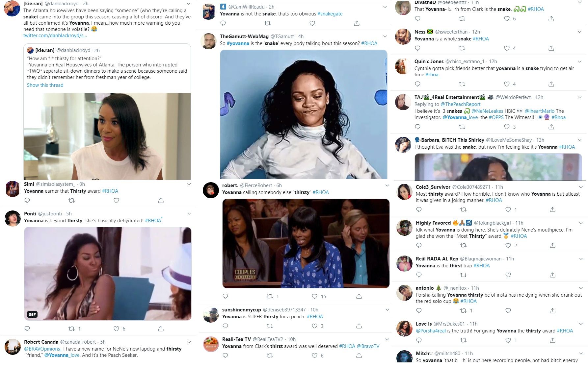Retweet Simi's Thirsty award tweet

71,201
